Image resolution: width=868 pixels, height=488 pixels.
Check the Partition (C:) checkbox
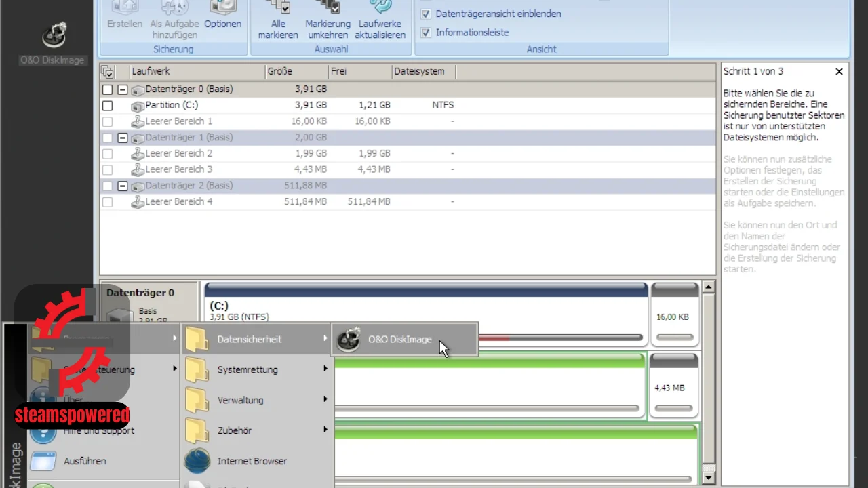point(107,106)
